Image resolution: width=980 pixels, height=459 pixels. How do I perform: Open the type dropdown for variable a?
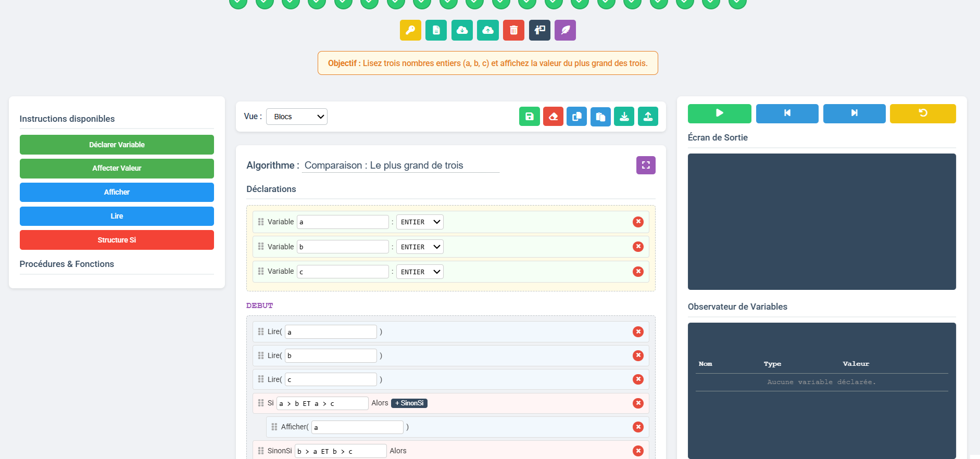(420, 222)
